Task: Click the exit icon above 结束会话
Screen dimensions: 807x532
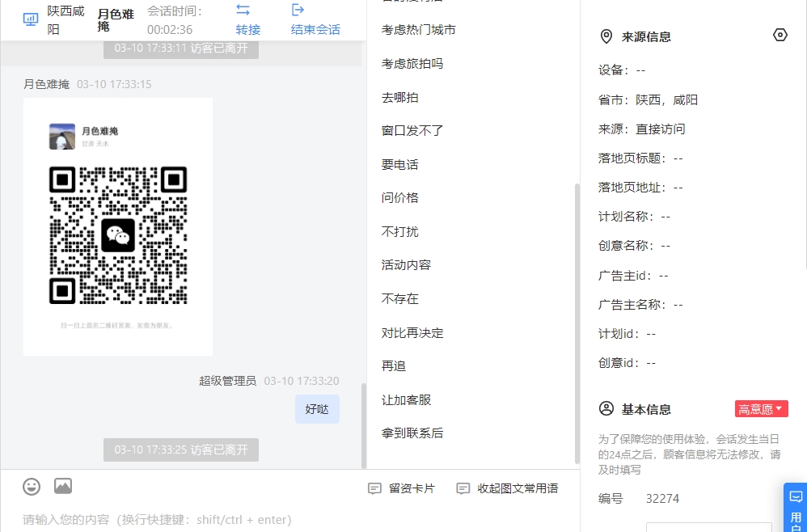Action: (298, 10)
